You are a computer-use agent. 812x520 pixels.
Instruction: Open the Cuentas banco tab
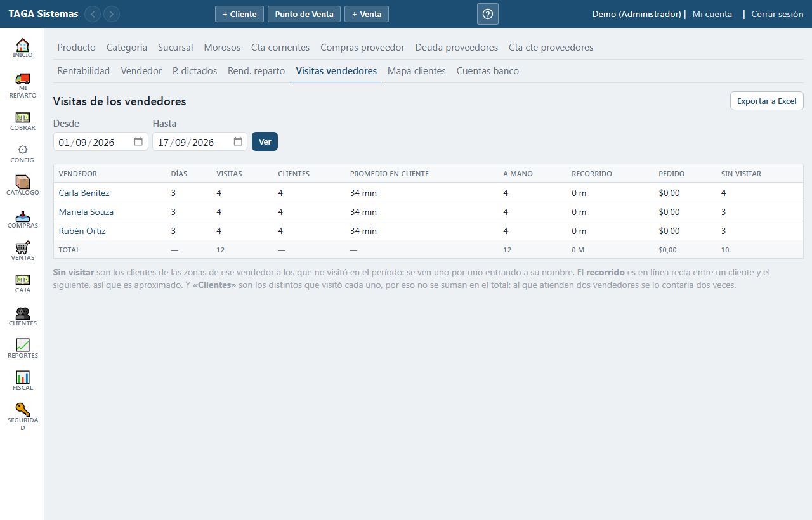[488, 71]
